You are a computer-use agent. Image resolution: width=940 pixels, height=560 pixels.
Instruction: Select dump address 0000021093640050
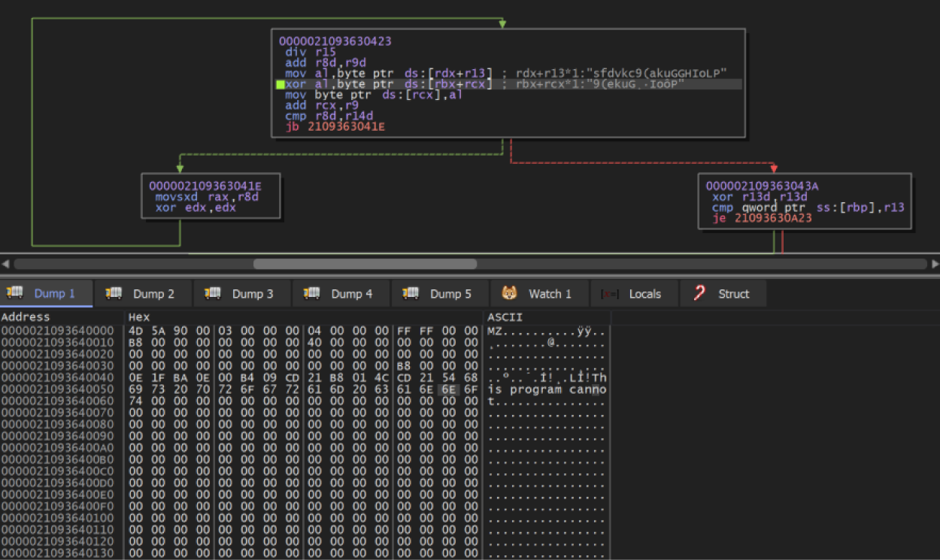(x=58, y=389)
